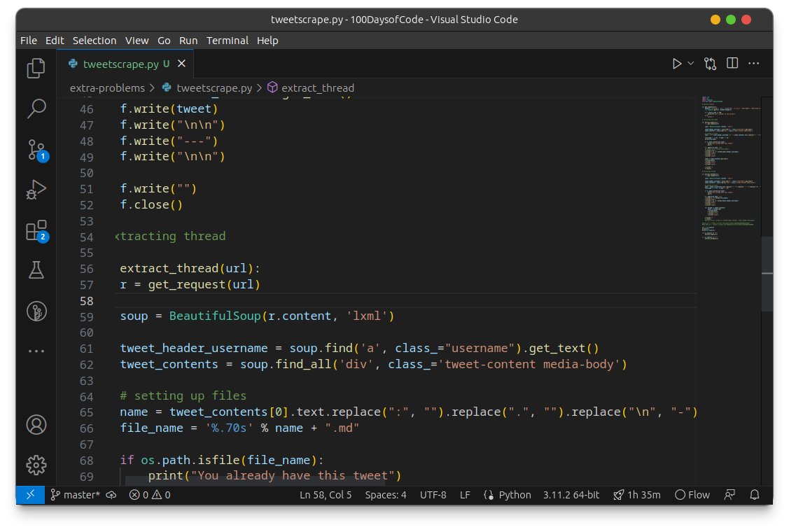Click get_request(url) call on line 57
This screenshot has height=532, width=789.
click(204, 284)
